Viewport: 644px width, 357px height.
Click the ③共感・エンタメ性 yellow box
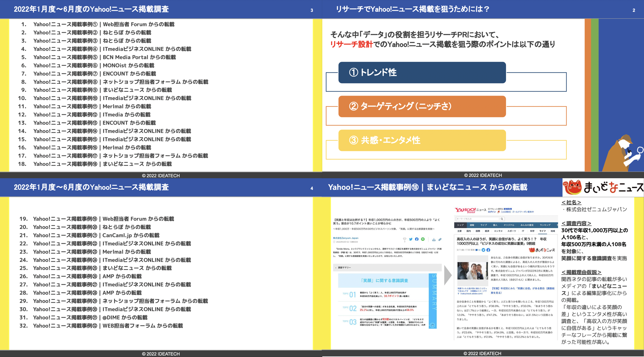click(x=422, y=140)
